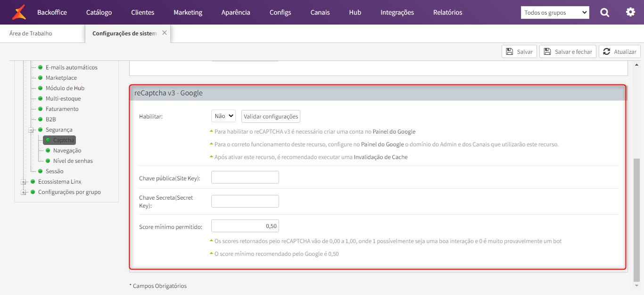
Task: Open Painel do Google link in domínio hint
Action: (x=382, y=144)
